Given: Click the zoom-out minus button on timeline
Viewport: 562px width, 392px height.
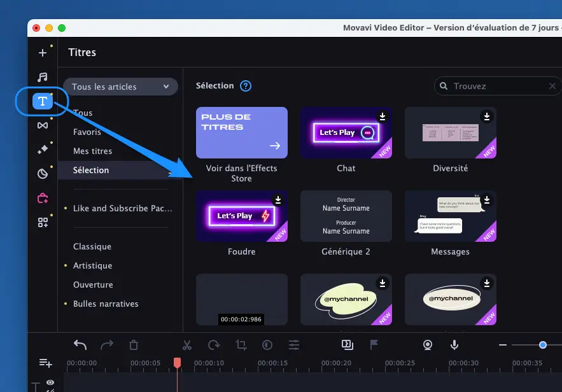Looking at the screenshot, I should tap(503, 345).
